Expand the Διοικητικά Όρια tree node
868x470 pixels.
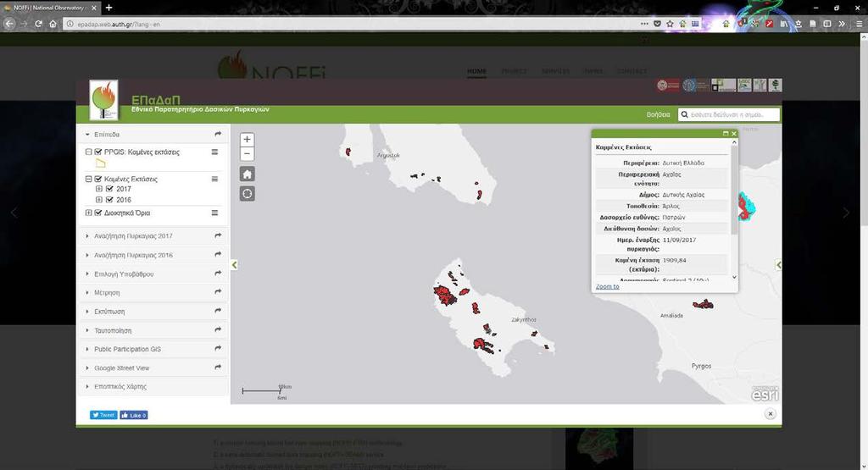[88, 213]
